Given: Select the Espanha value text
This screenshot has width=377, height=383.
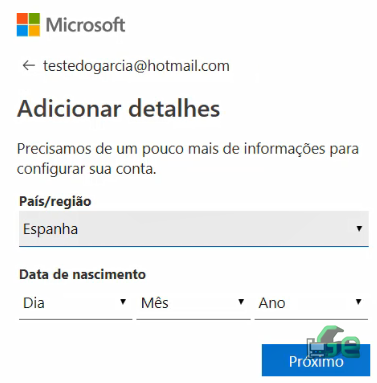Looking at the screenshot, I should point(50,229).
